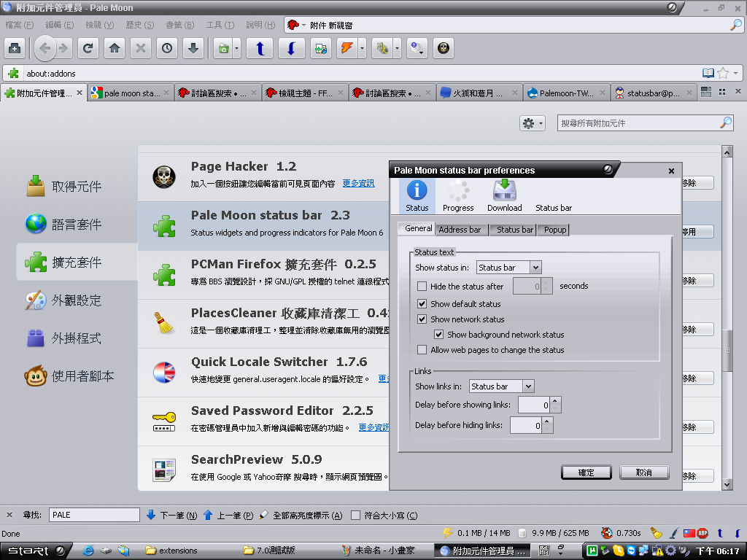Uncheck Show default status
747x560 pixels.
point(422,303)
